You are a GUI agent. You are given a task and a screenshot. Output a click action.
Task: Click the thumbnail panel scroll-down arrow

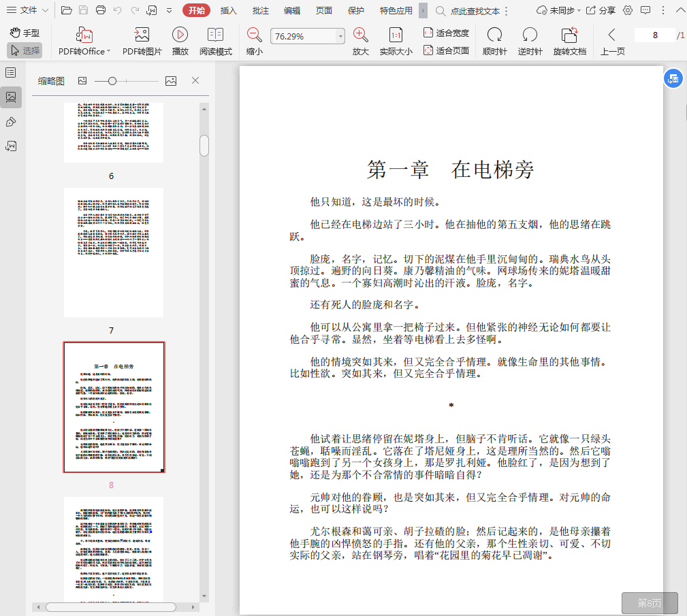pos(204,596)
